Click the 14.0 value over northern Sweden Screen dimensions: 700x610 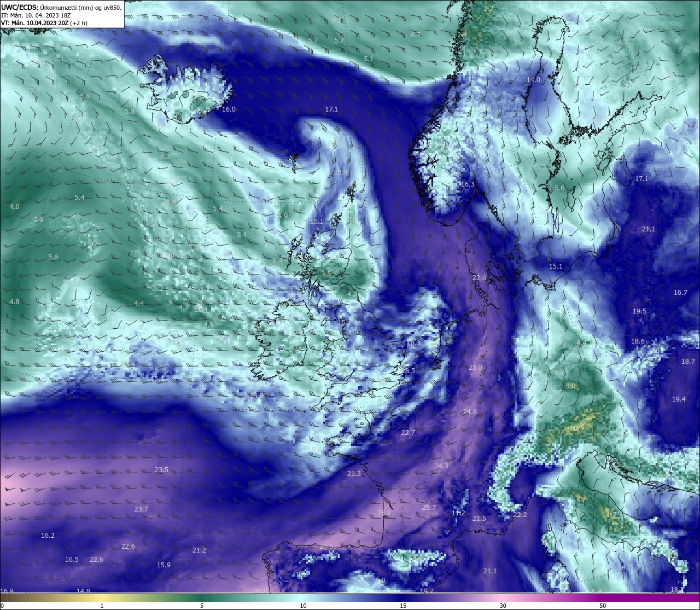coord(533,80)
